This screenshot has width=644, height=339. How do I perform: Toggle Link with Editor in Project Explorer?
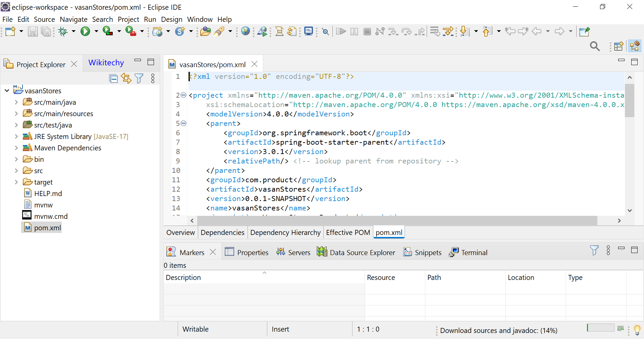126,79
